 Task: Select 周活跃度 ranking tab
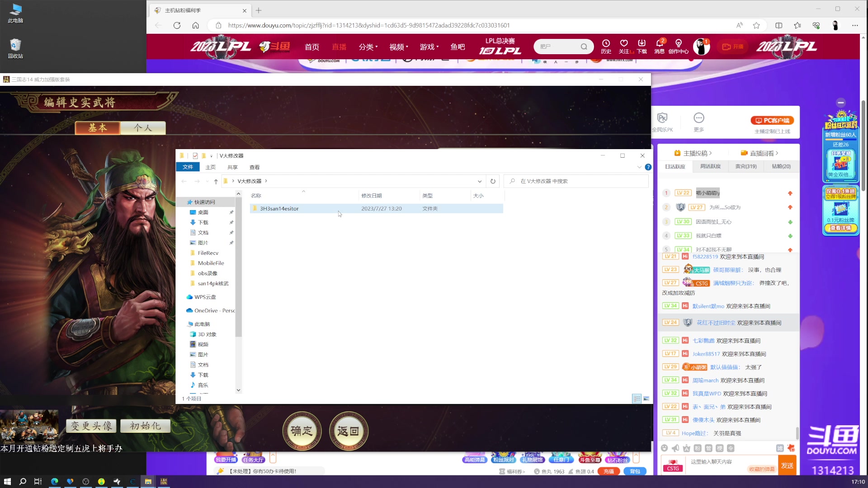coord(710,166)
